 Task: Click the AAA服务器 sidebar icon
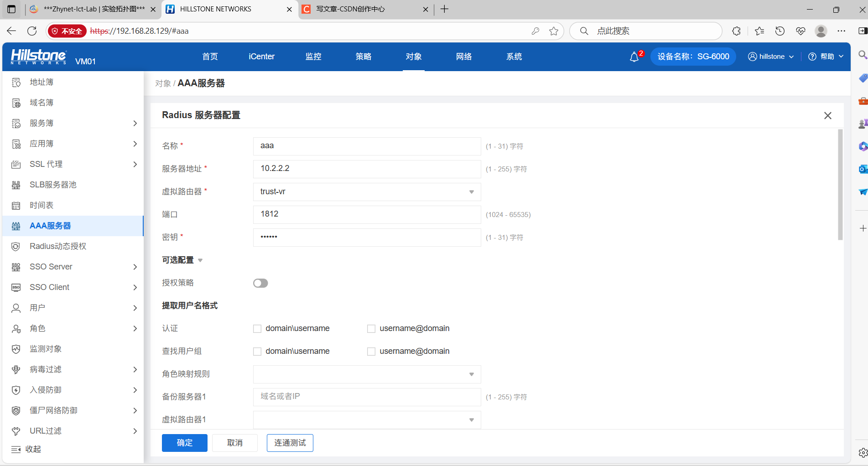(16, 226)
